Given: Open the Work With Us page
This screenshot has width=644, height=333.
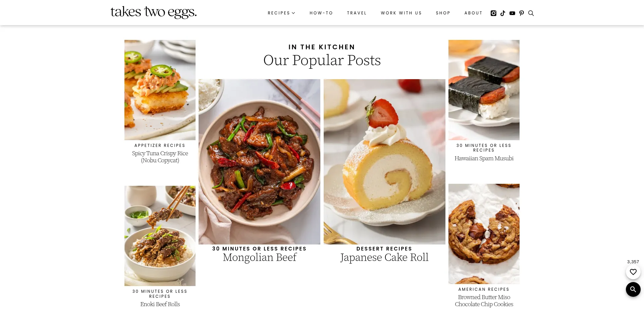Looking at the screenshot, I should pos(401,13).
